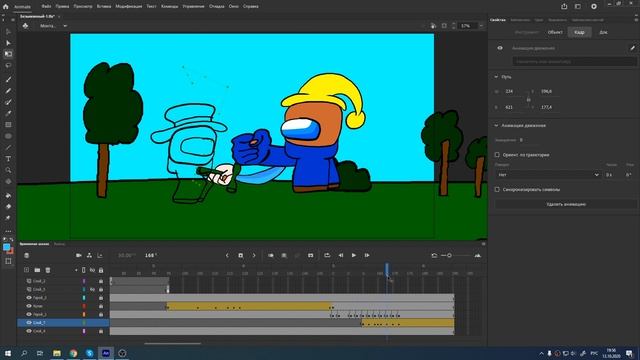Select the Line tool

tap(8, 147)
